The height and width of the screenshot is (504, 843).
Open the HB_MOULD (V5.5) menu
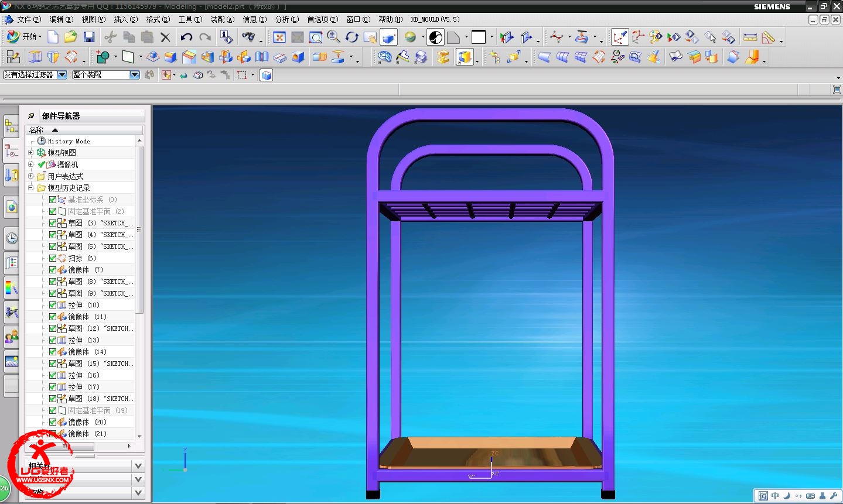tap(435, 19)
